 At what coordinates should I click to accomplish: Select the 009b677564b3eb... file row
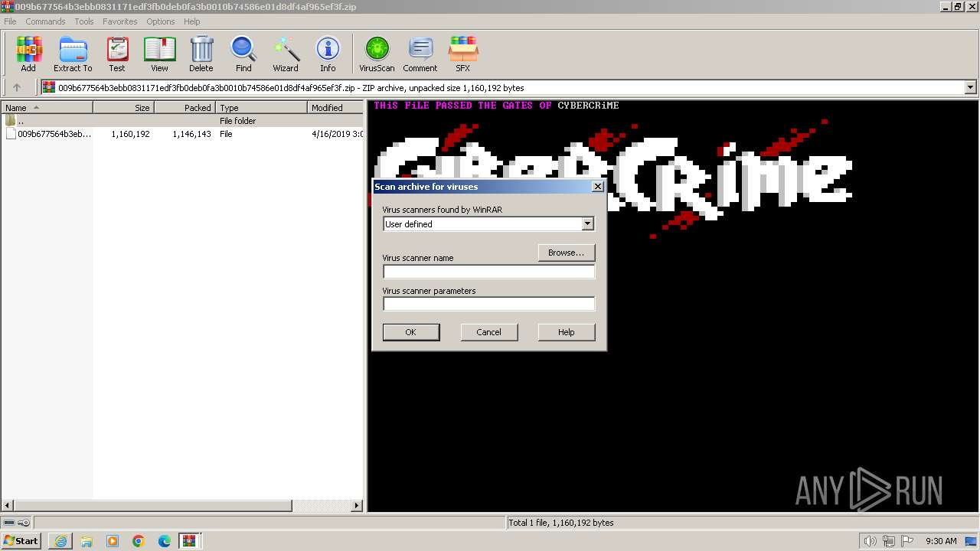pyautogui.click(x=182, y=134)
